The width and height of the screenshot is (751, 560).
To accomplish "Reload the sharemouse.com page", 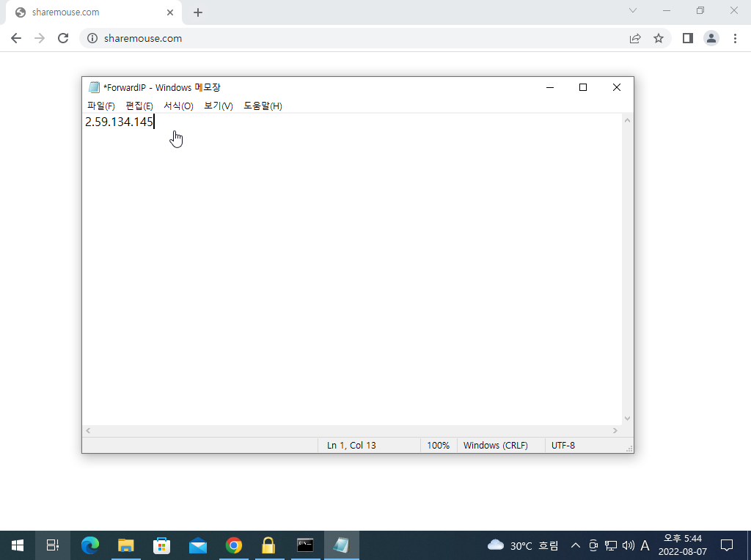I will point(63,38).
